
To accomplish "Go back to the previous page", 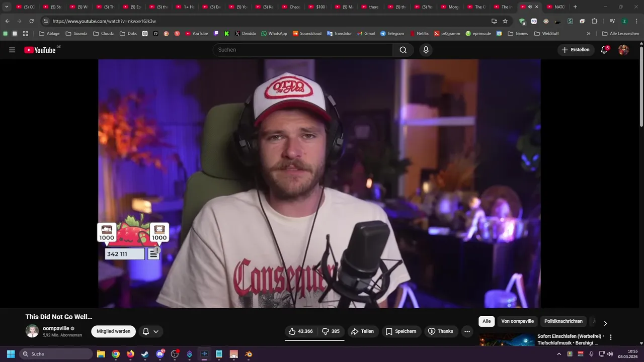I will pos(8,21).
